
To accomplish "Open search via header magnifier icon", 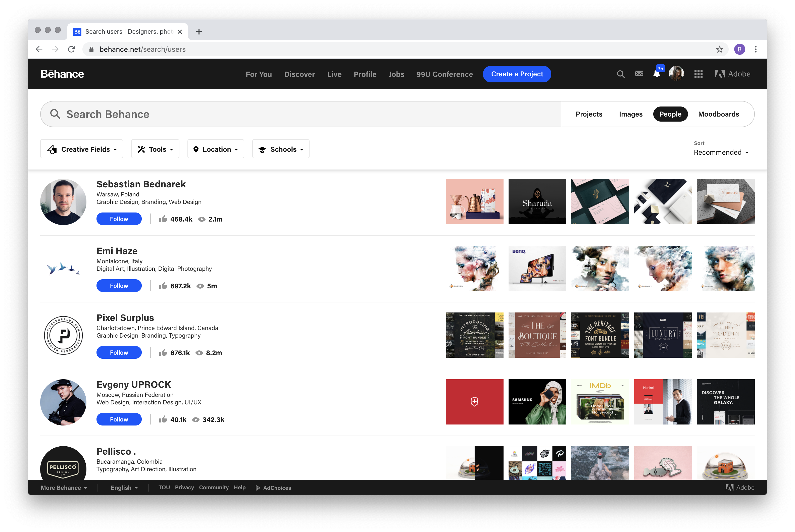I will pyautogui.click(x=621, y=74).
